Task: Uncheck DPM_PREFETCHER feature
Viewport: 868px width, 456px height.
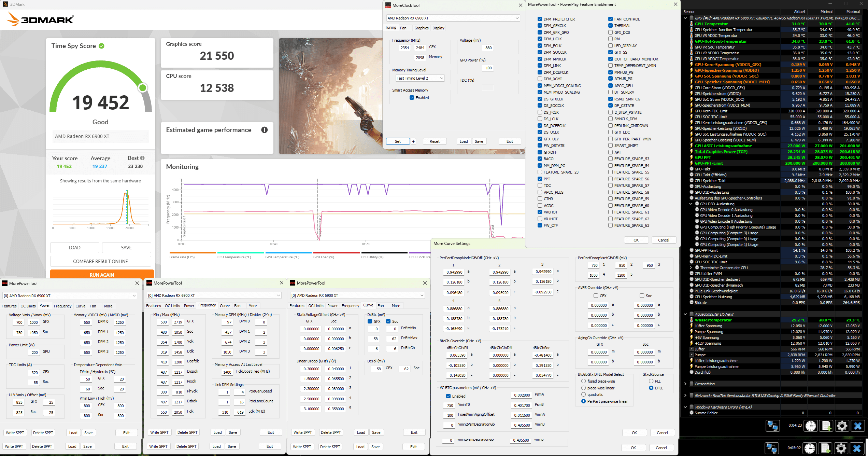Action: point(540,19)
